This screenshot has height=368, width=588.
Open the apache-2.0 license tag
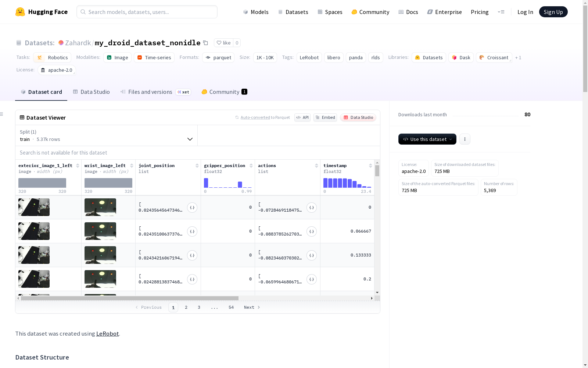point(57,70)
